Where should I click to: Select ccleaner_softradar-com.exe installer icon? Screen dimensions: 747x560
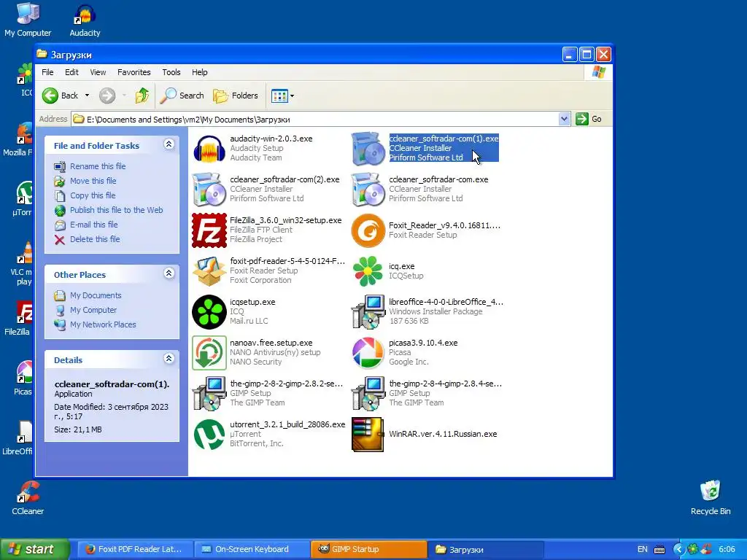[368, 190]
